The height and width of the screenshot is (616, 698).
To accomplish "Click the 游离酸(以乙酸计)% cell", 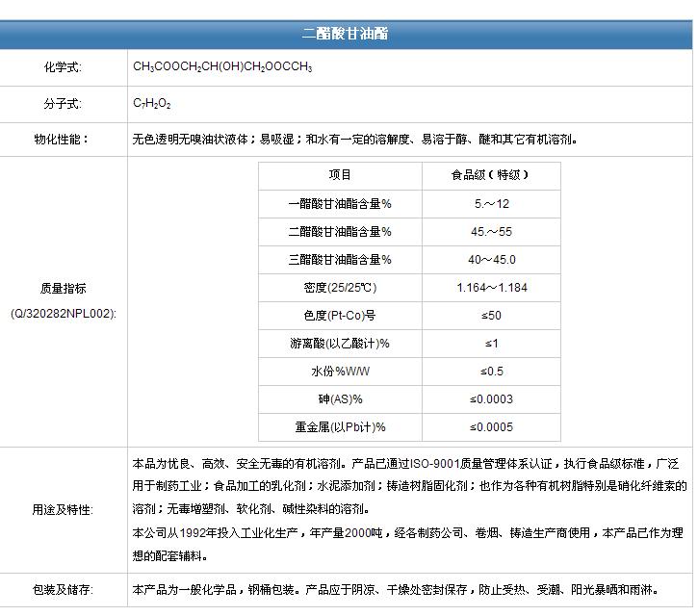I will pos(340,344).
